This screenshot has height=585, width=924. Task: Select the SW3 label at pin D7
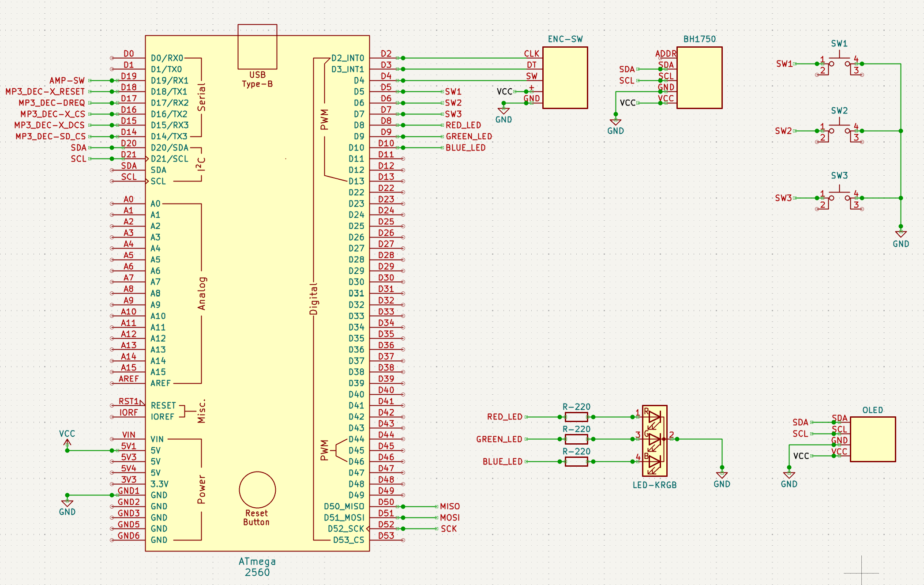pos(453,114)
